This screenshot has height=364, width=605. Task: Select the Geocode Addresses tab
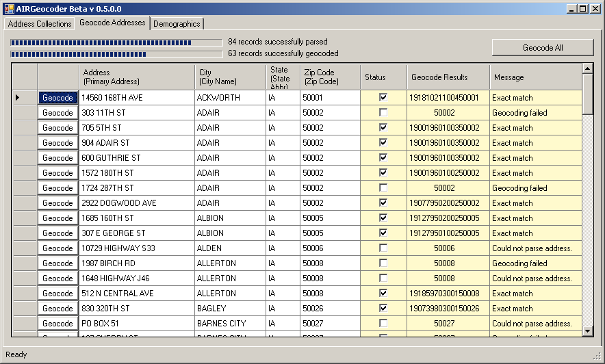tap(112, 23)
